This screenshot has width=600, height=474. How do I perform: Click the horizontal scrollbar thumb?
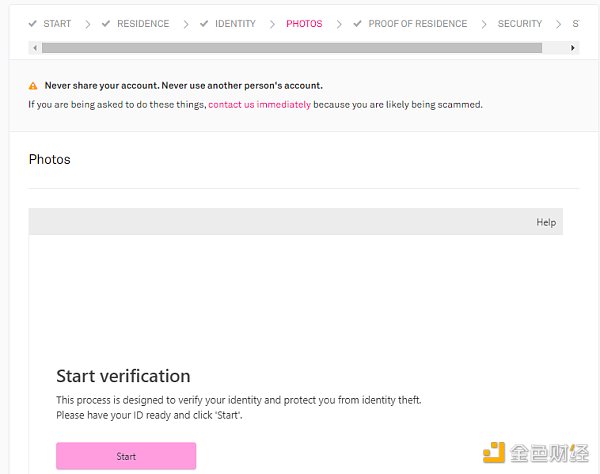click(x=291, y=47)
